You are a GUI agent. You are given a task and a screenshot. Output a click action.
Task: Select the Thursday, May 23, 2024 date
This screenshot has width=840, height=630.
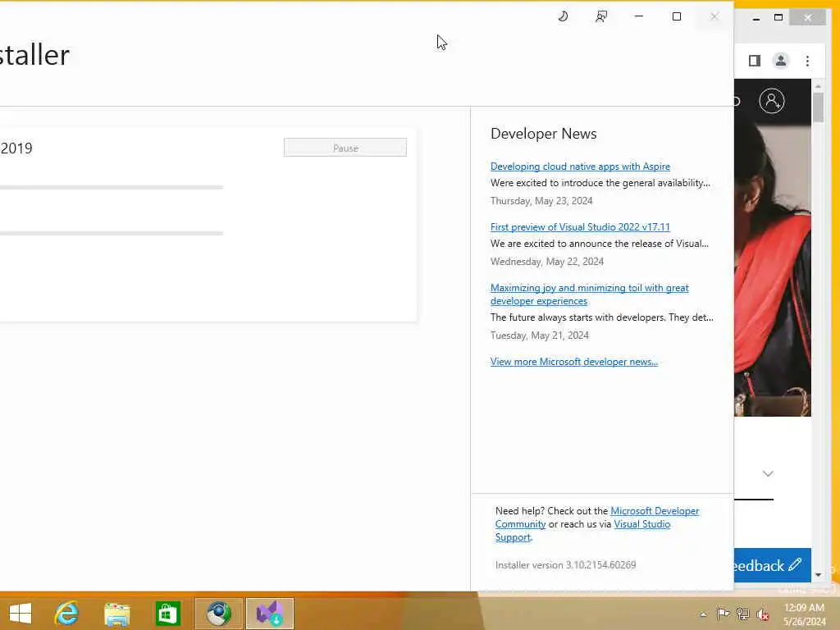541,201
